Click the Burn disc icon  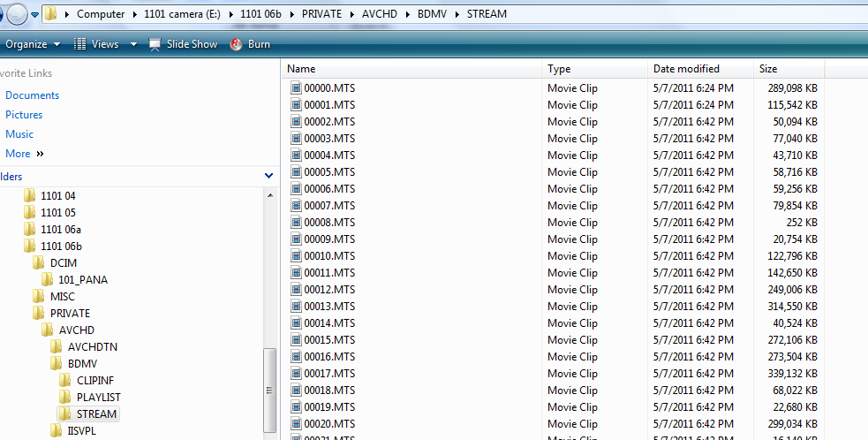pyautogui.click(x=236, y=44)
